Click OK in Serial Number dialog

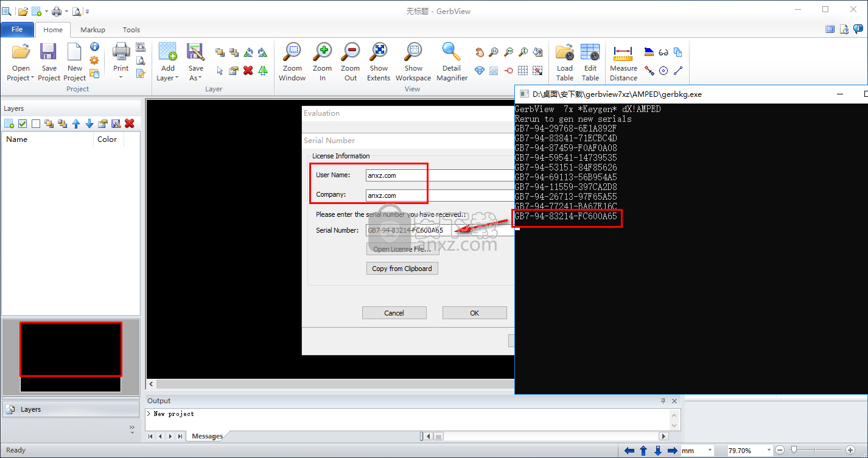coord(474,313)
